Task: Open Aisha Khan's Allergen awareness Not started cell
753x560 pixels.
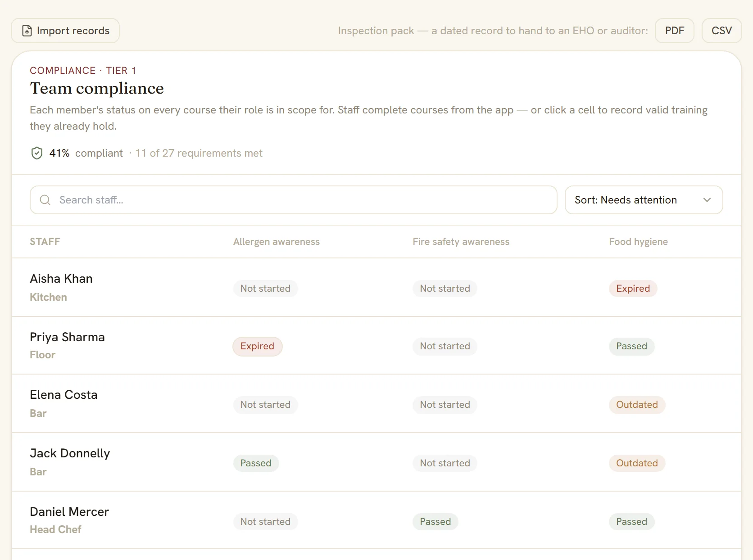Action: (265, 289)
